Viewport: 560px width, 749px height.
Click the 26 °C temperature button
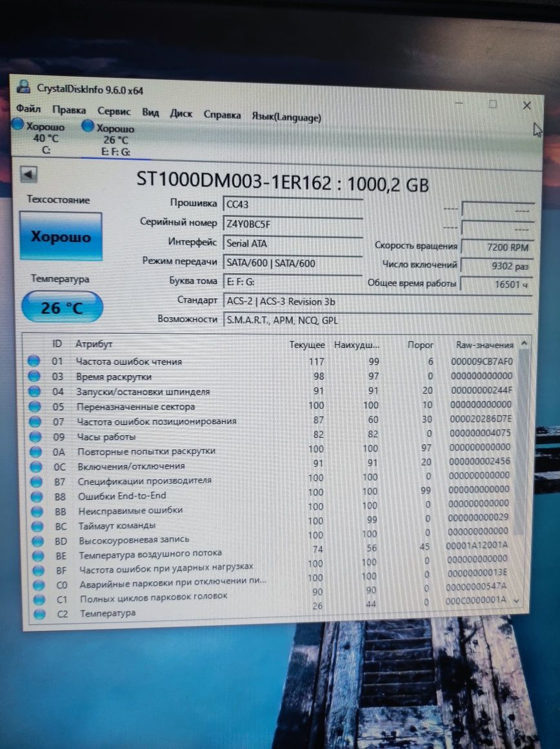pyautogui.click(x=62, y=307)
